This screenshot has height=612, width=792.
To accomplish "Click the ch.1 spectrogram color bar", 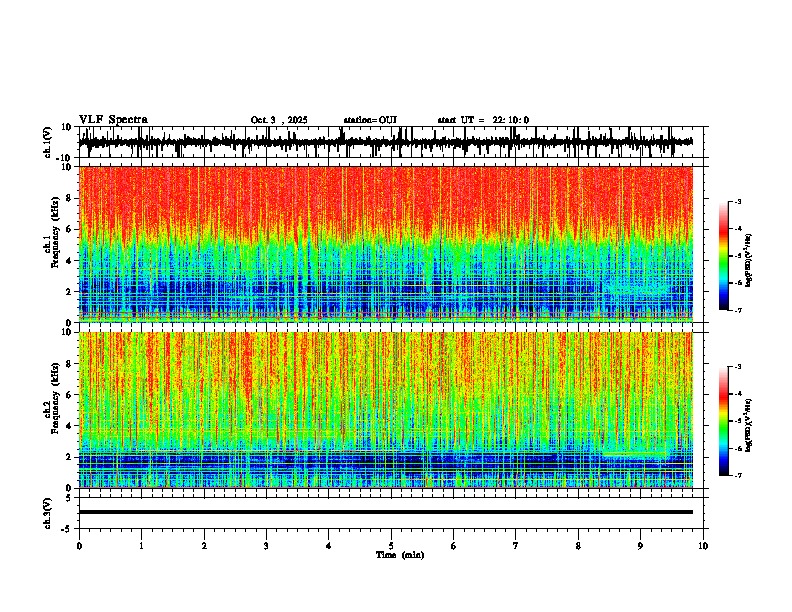I will pyautogui.click(x=724, y=256).
